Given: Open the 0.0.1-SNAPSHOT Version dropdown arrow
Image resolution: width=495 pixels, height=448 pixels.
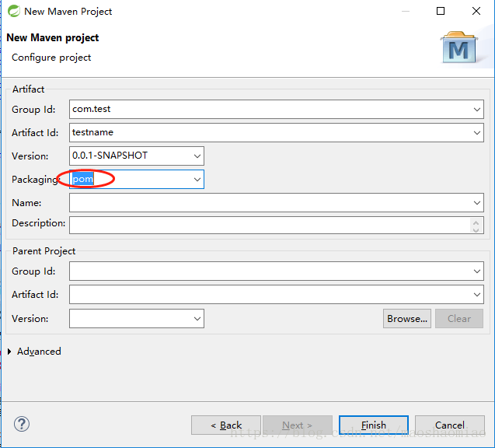Looking at the screenshot, I should click(x=197, y=156).
